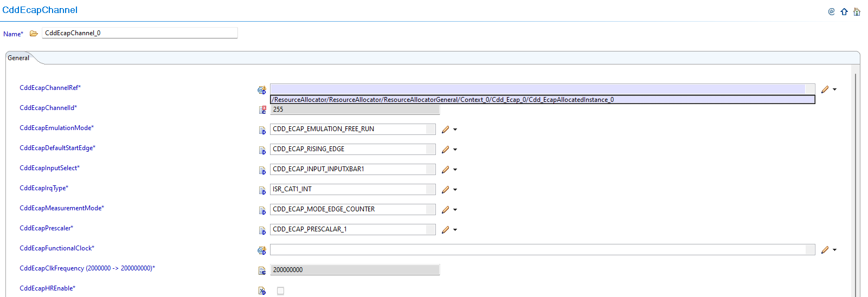Click the @ icon in top-right corner
Screen dimensions: 868x297
(831, 12)
